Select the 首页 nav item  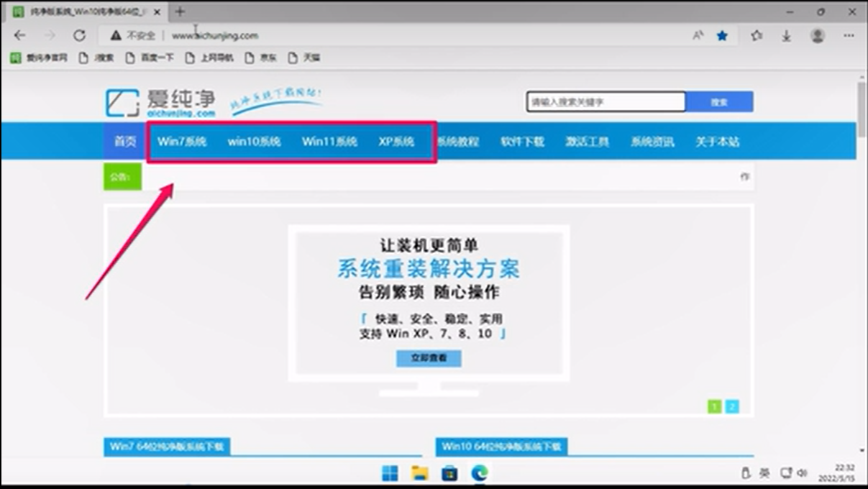tap(125, 142)
